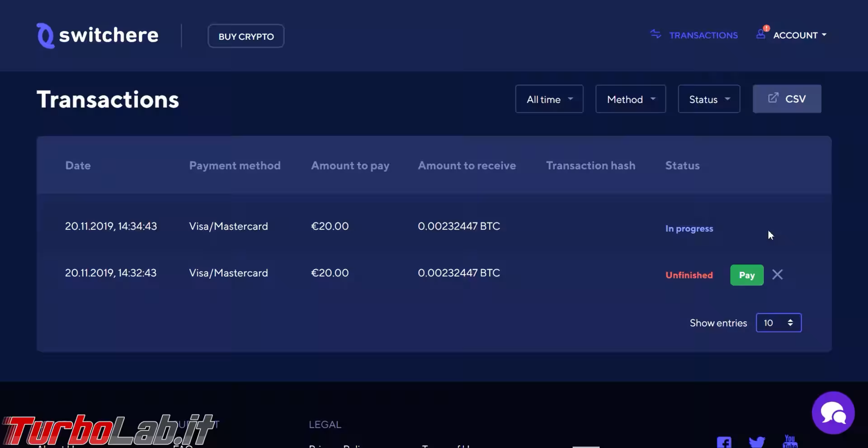Click the Pay button on unfinished transaction
This screenshot has width=868, height=448.
tap(746, 275)
